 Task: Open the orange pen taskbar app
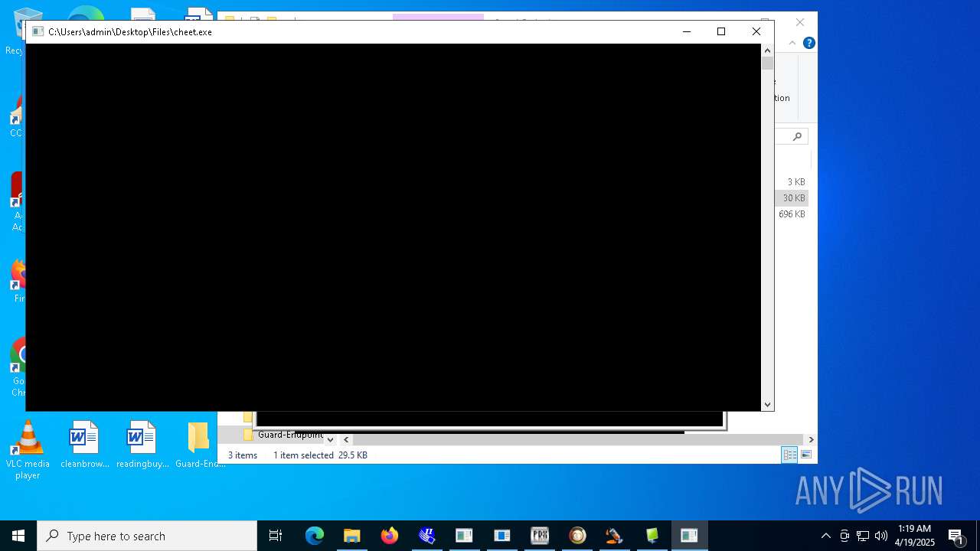click(615, 536)
